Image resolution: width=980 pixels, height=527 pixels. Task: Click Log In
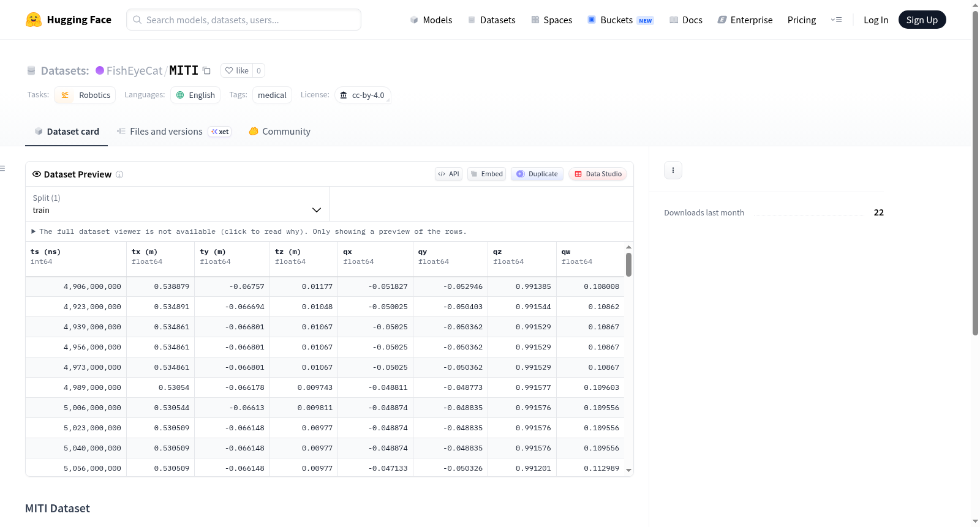coord(876,20)
